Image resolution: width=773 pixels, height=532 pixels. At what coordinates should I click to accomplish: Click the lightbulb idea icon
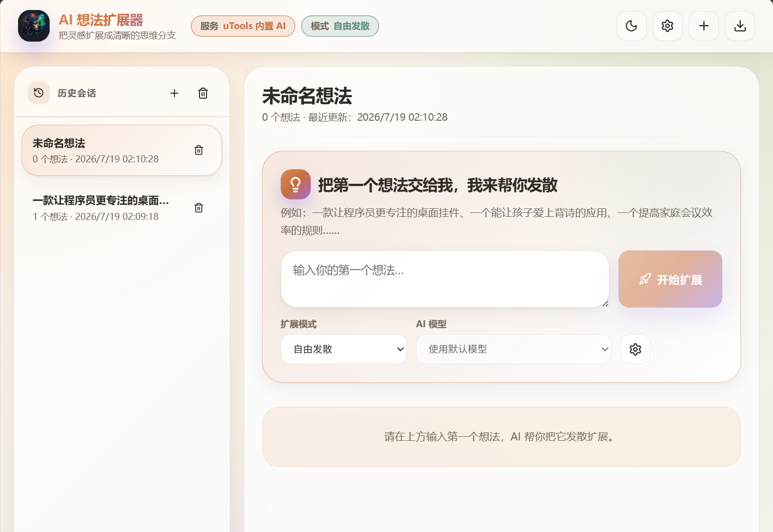296,184
